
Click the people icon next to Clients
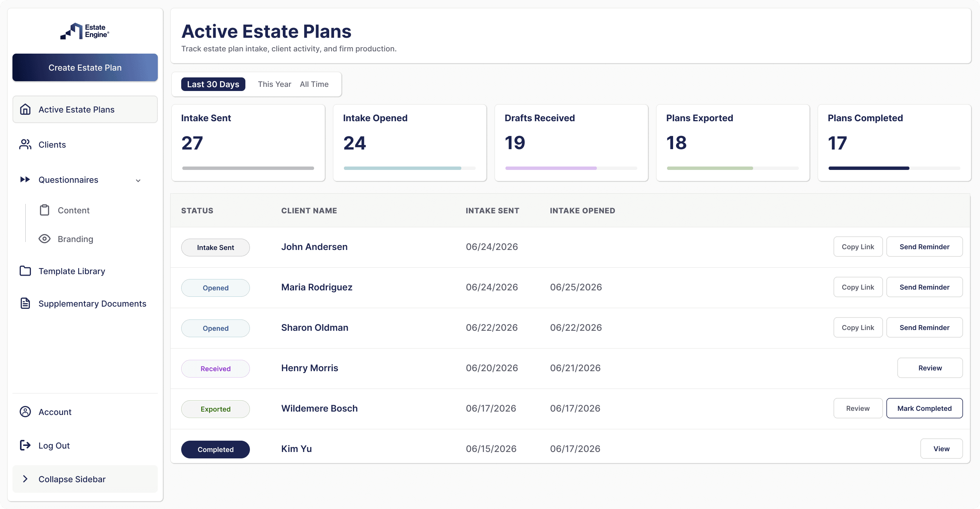(x=25, y=145)
